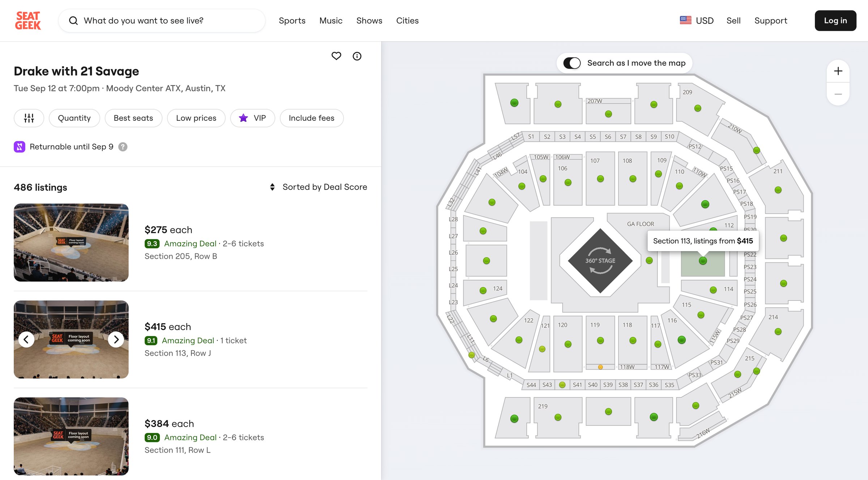The image size is (868, 480).
Task: Open the USD currency selector
Action: 697,21
